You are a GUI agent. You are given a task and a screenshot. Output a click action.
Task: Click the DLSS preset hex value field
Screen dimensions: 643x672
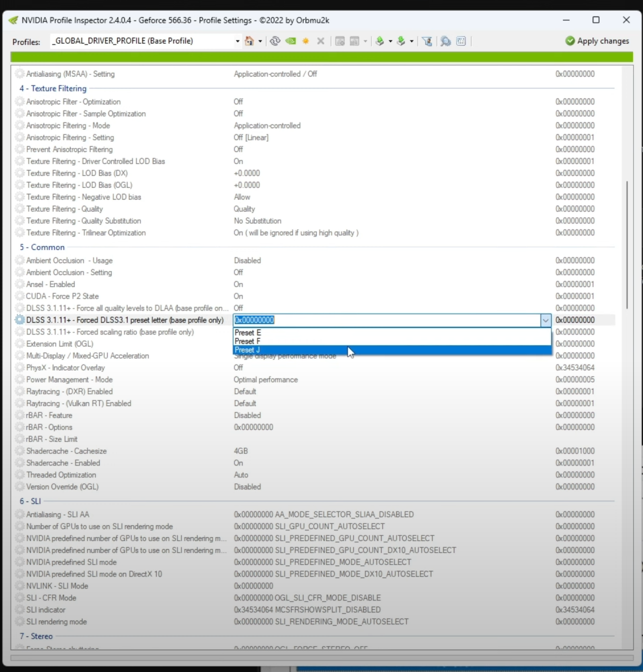coord(386,320)
